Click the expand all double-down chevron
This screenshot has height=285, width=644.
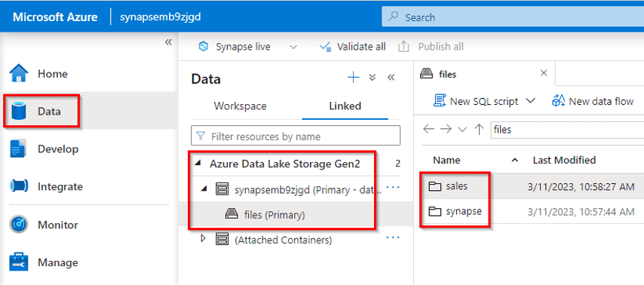(x=373, y=77)
